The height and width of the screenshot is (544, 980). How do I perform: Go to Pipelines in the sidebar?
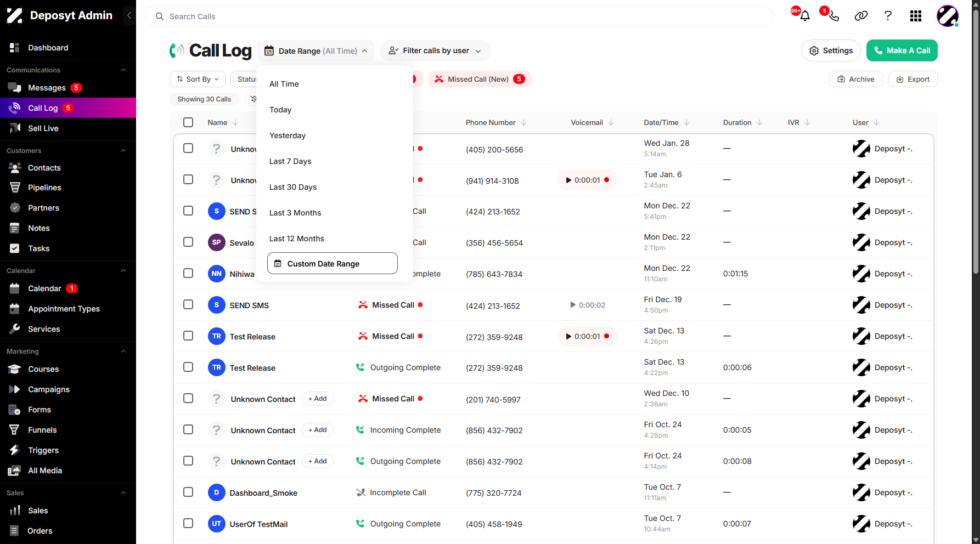44,188
